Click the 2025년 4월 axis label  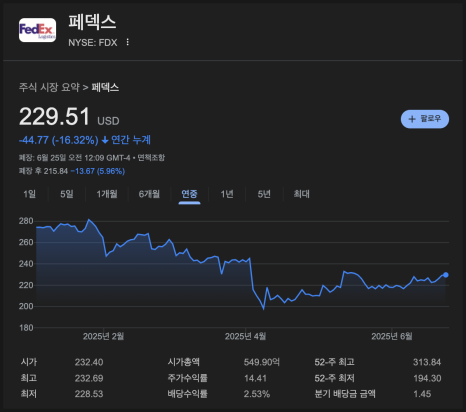[x=245, y=336]
